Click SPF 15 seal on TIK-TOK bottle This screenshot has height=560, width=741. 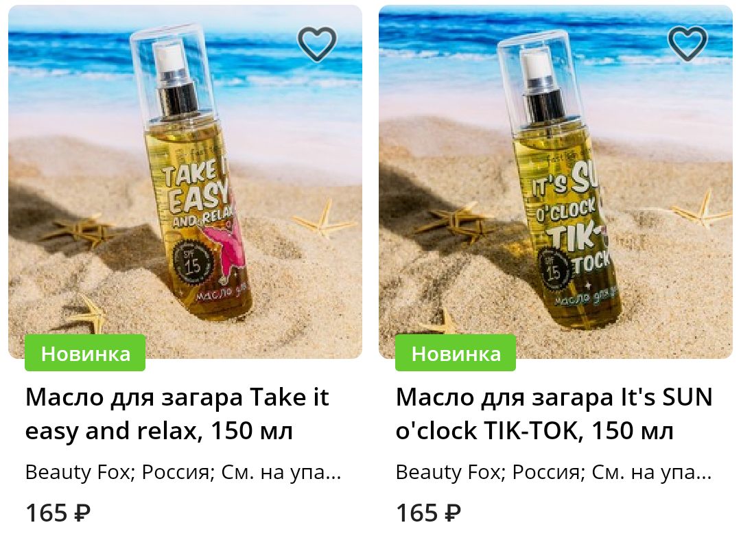[x=555, y=270]
